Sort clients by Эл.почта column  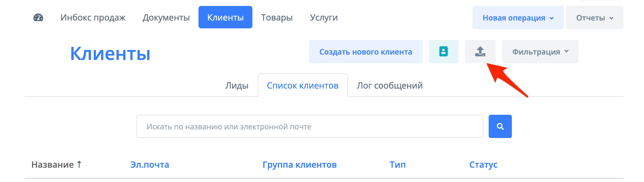pos(149,164)
